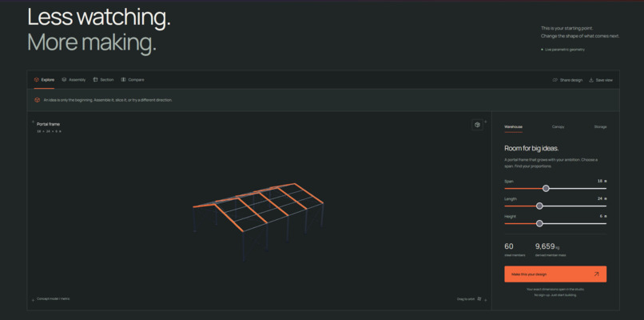This screenshot has height=320, width=644.
Task: Click the 'Portal frame' title text
Action: (x=48, y=124)
